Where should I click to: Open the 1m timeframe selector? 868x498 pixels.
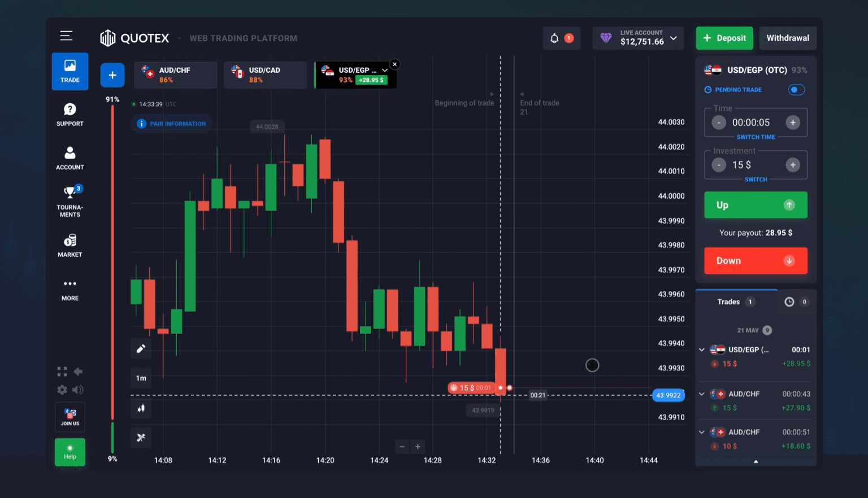[141, 378]
